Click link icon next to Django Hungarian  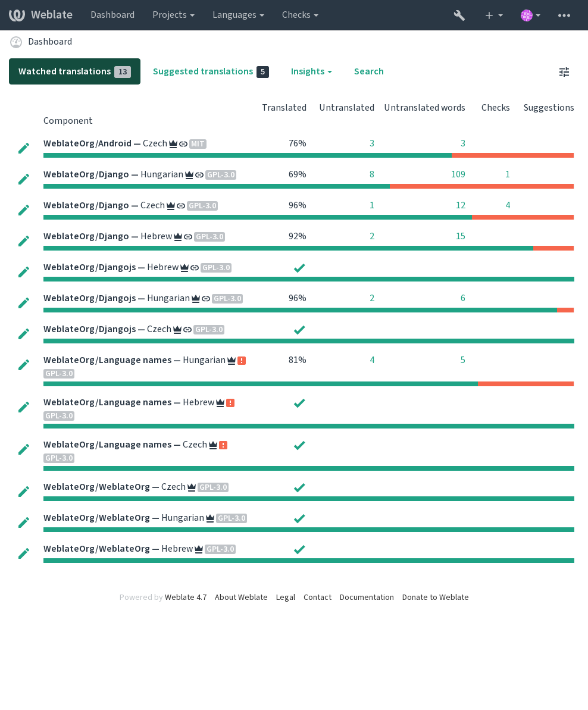click(x=199, y=175)
